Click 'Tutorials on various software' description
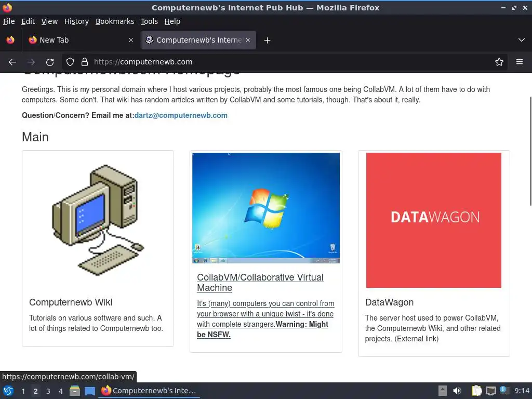The image size is (532, 399). pos(96,323)
